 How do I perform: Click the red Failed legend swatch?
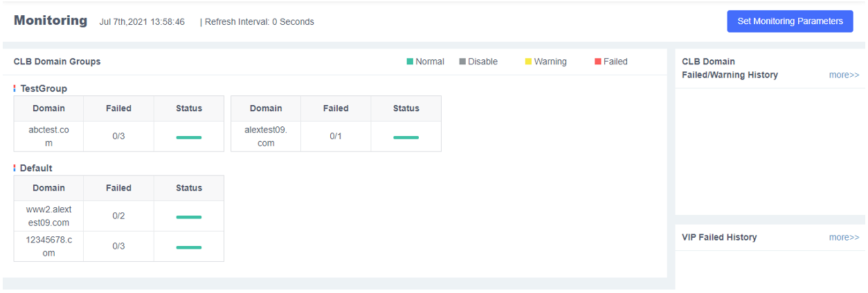[x=598, y=62]
